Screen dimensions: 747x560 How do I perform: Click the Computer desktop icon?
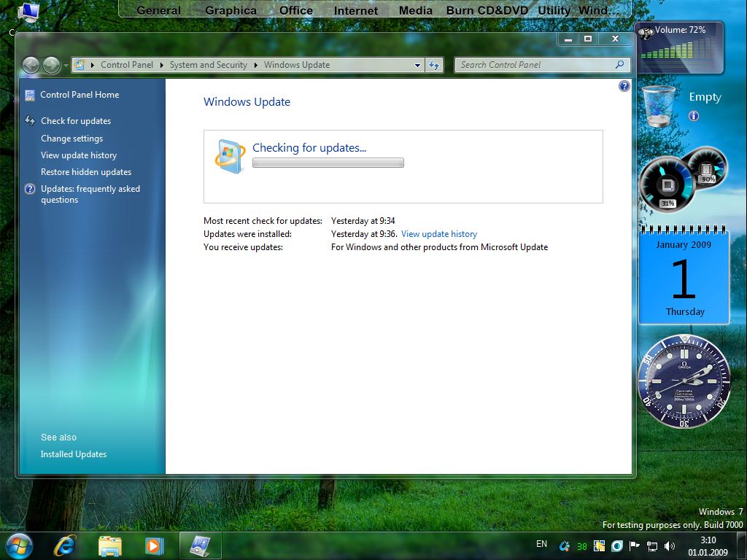tap(28, 12)
